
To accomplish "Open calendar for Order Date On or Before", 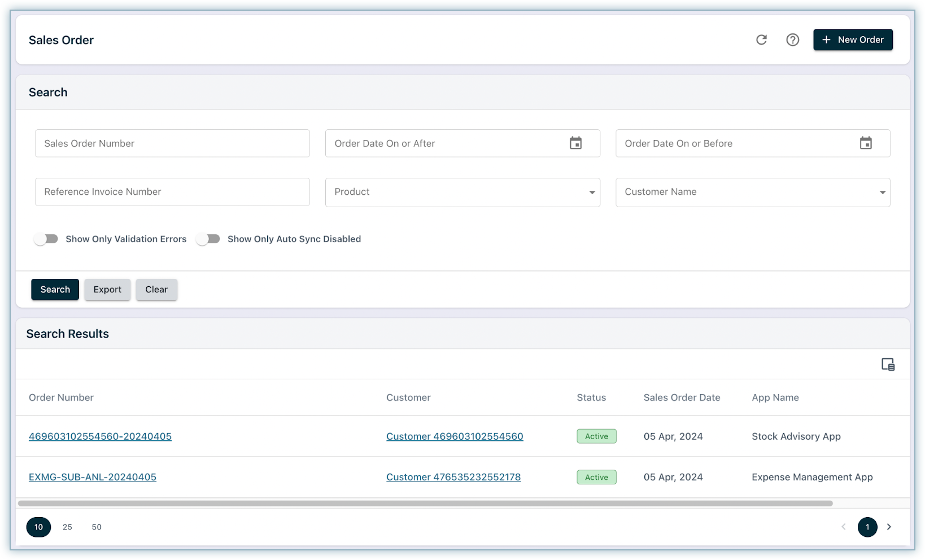I will tap(865, 143).
